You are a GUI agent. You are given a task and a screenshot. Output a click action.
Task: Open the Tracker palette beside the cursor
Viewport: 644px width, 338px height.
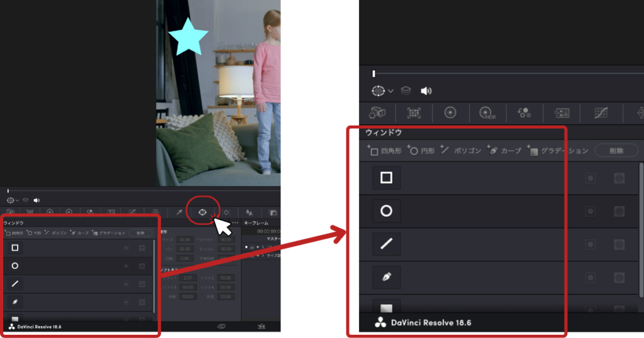[x=227, y=213]
